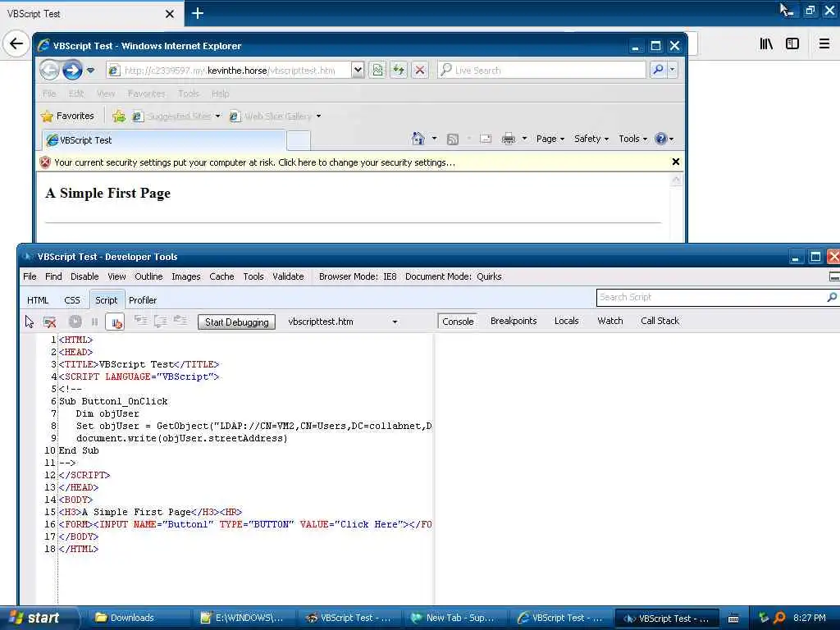Image resolution: width=840 pixels, height=630 pixels.
Task: Click the IE Home icon
Action: point(418,139)
